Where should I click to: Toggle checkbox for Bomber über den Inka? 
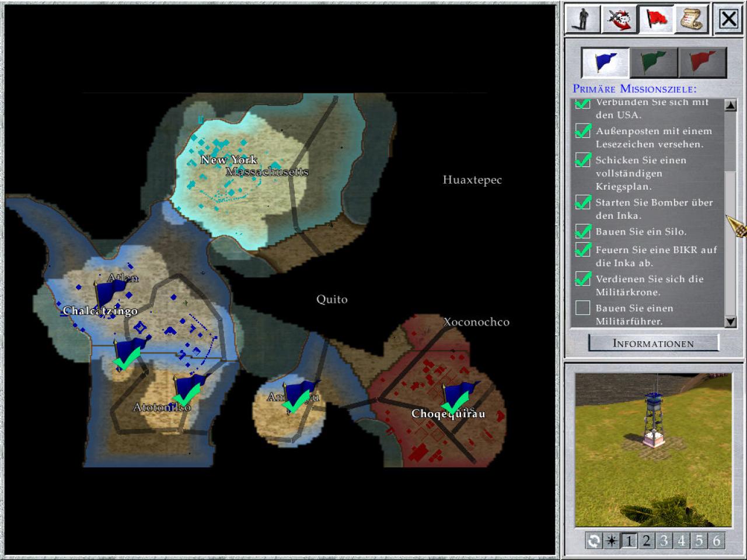click(x=582, y=202)
